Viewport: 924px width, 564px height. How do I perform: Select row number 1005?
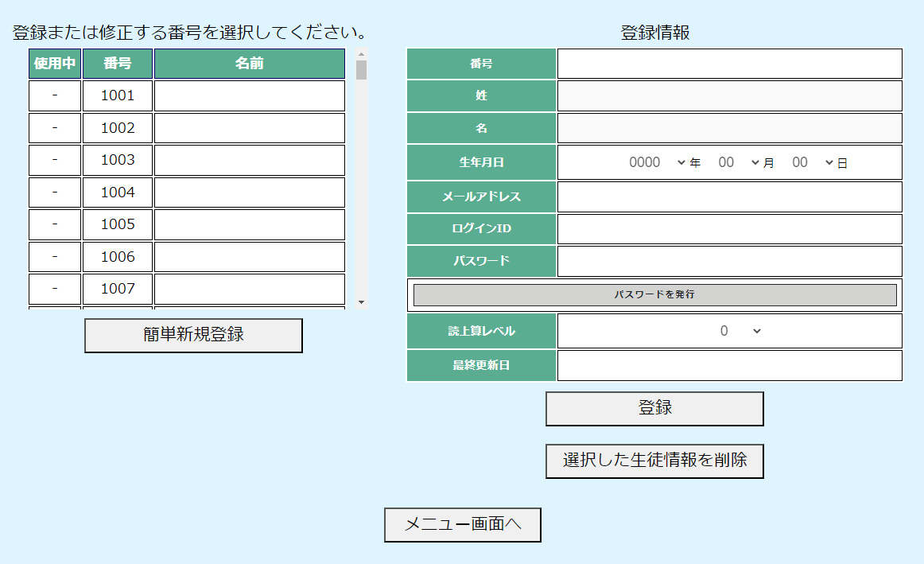(118, 224)
